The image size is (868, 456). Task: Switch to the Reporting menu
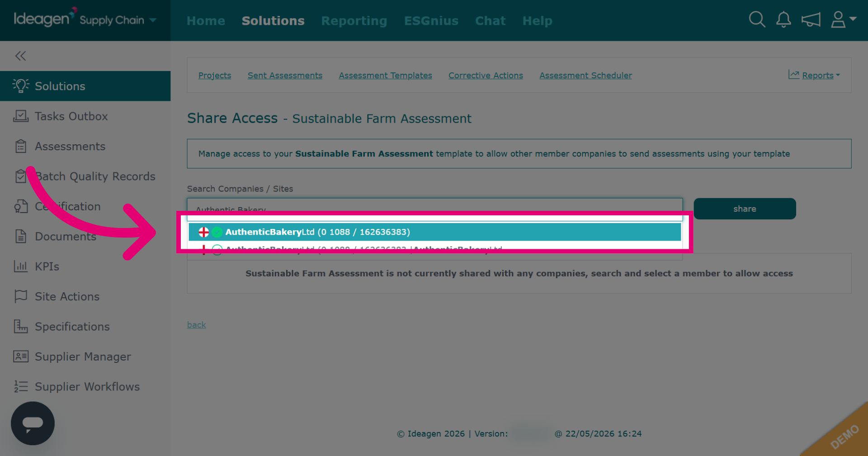[354, 21]
